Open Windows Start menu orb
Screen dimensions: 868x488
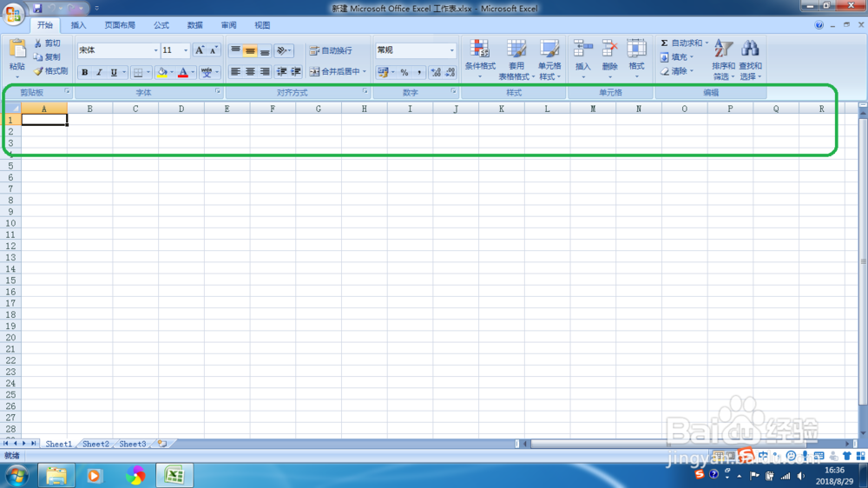coord(16,475)
